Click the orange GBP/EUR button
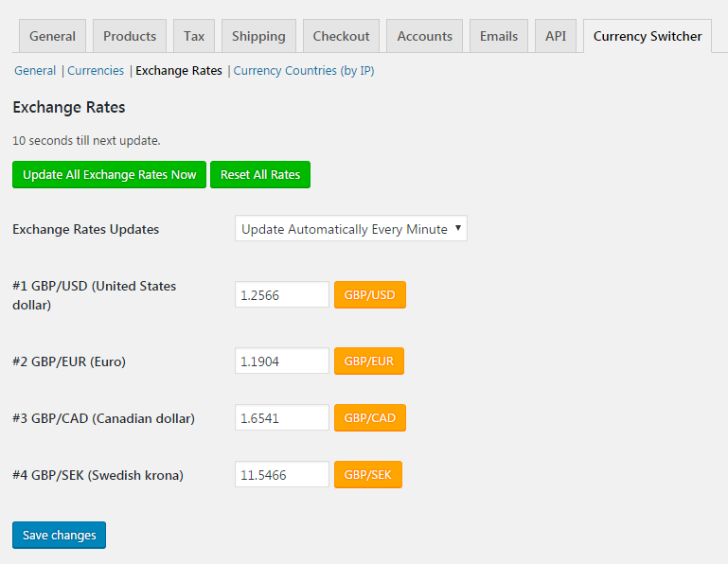This screenshot has height=564, width=728. (369, 361)
